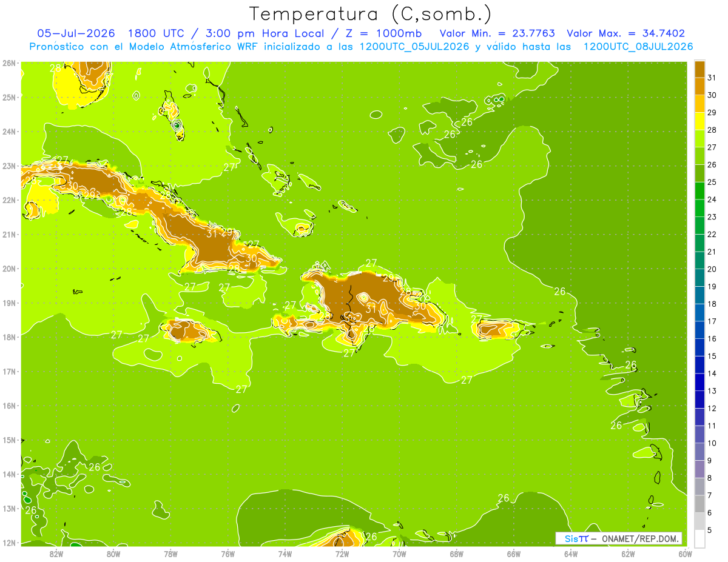The image size is (728, 562).
Task: Pick the amber swatch between 29 and 30
Action: 699,104
